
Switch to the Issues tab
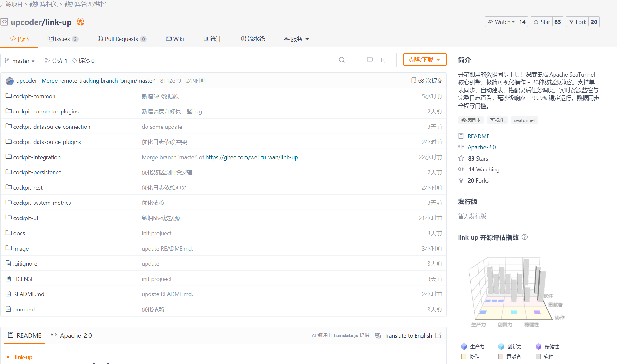[x=62, y=39]
